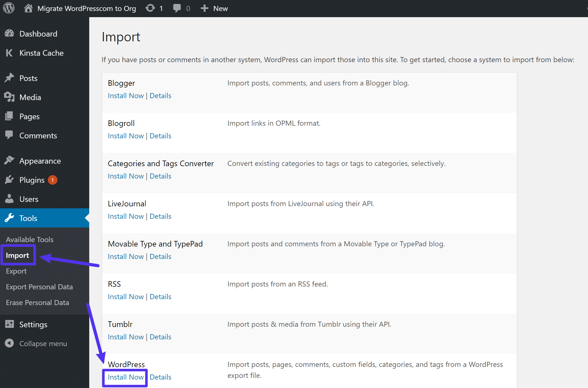588x388 pixels.
Task: Collapse the Tools submenu section
Action: [x=28, y=218]
